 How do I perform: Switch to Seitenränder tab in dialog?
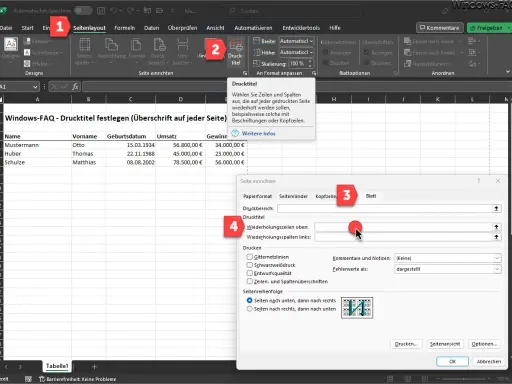293,196
